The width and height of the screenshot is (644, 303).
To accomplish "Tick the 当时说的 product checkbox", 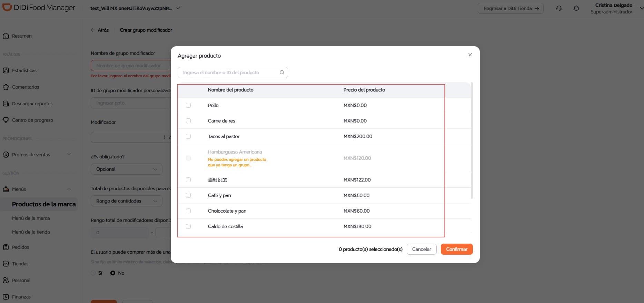I will (188, 180).
